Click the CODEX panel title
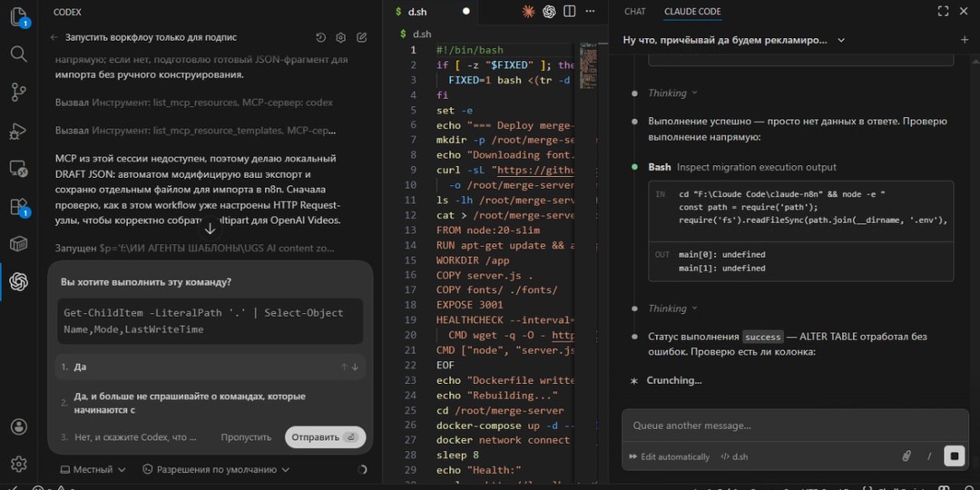 [x=67, y=12]
